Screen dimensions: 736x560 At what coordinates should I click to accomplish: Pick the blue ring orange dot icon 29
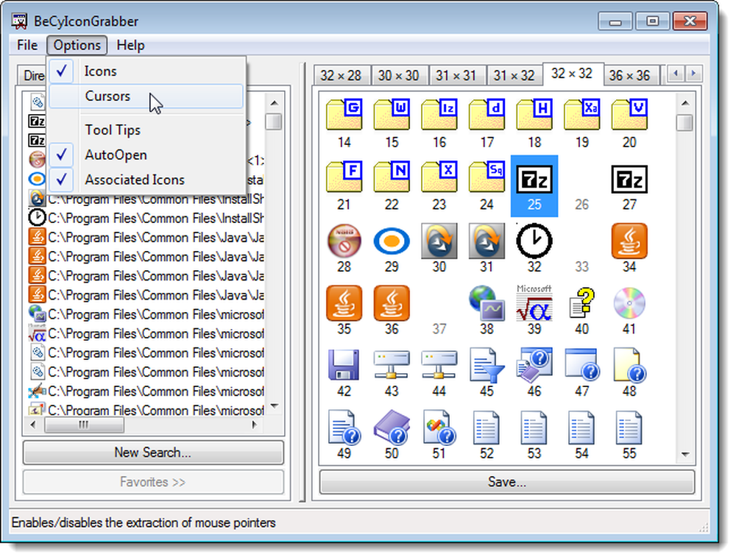(392, 241)
